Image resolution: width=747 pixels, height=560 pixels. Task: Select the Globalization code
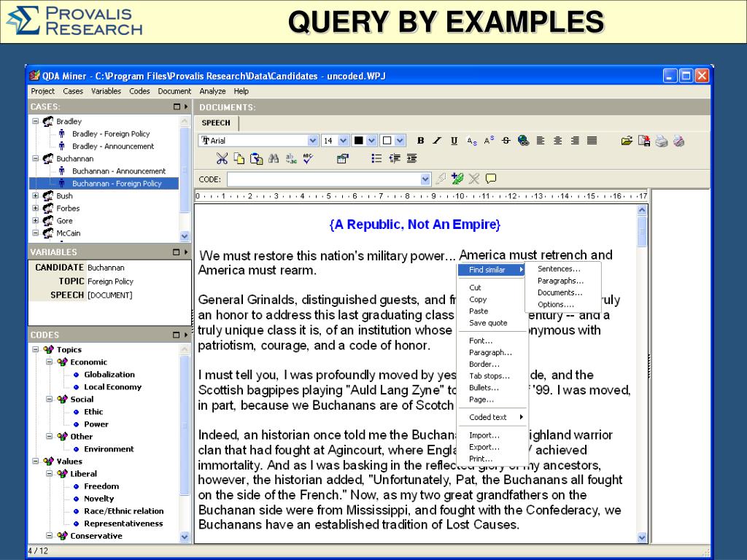point(109,374)
